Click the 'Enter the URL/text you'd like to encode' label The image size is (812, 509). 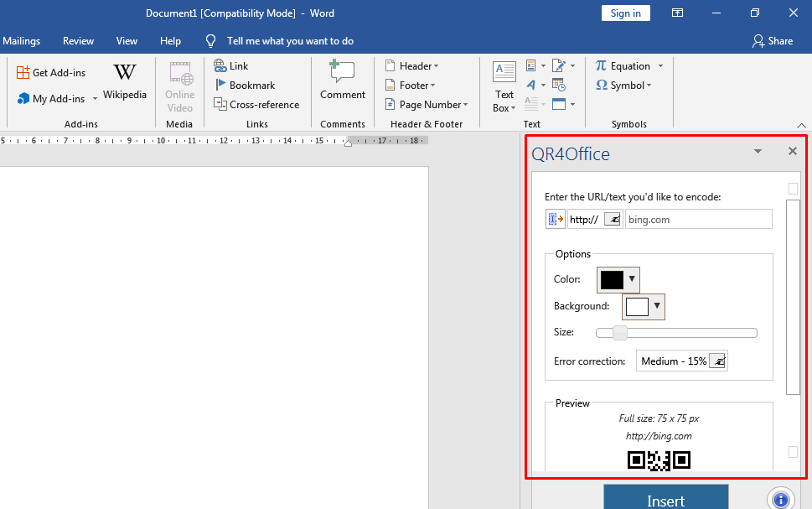tap(633, 197)
